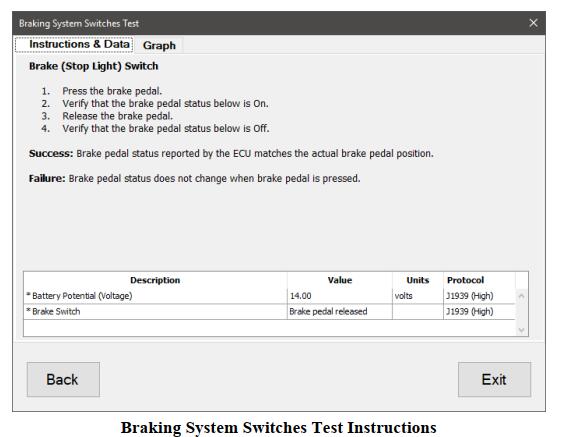Click the Value column header

[340, 280]
